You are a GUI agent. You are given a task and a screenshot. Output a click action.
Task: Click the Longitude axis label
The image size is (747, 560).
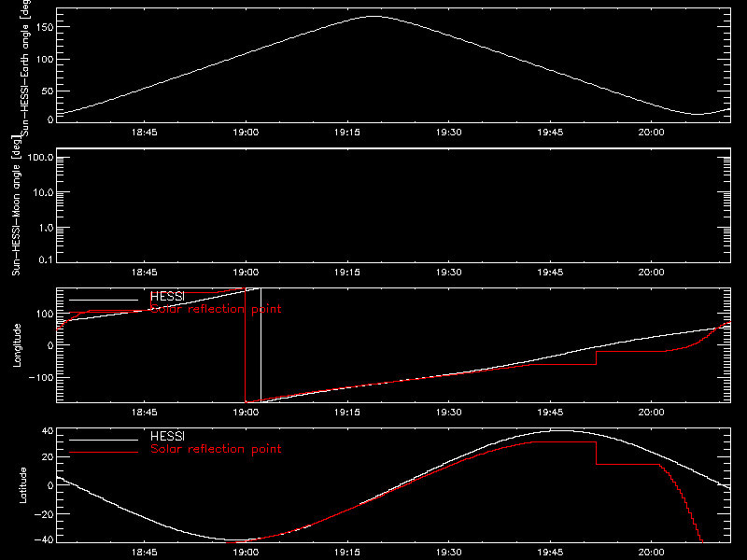(17, 345)
